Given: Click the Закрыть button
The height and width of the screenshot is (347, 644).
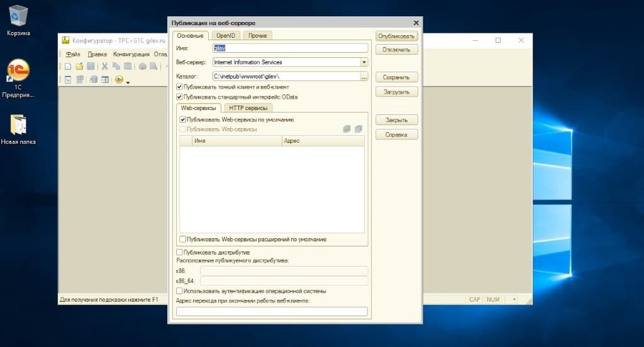Looking at the screenshot, I should pyautogui.click(x=396, y=120).
